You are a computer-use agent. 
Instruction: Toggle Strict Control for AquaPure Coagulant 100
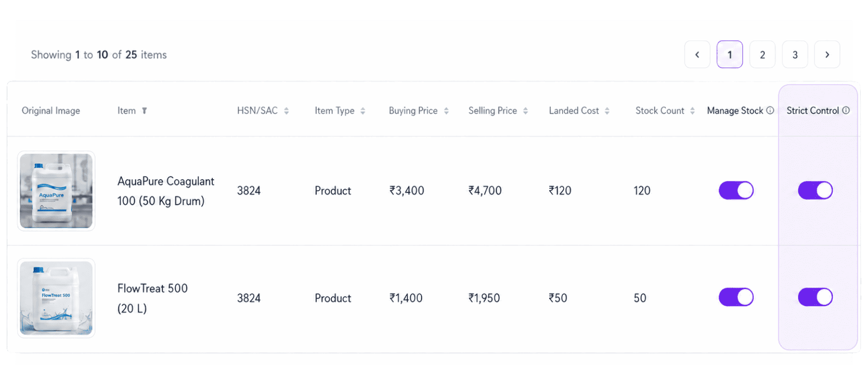(816, 190)
